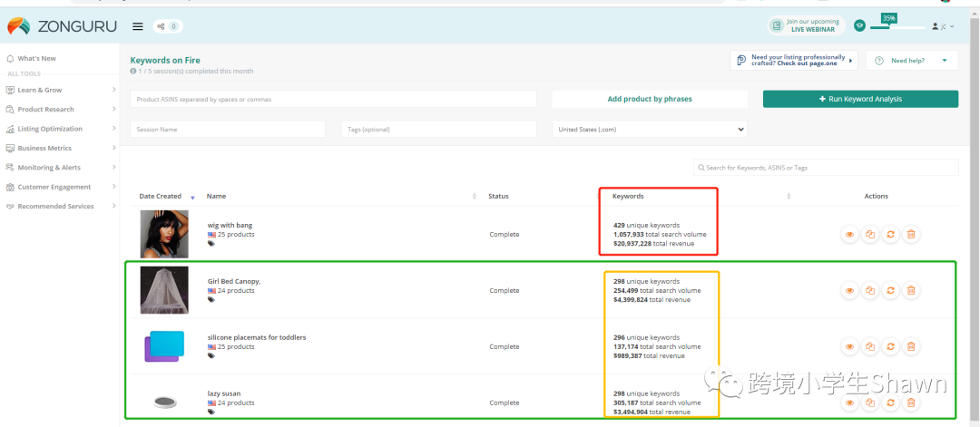Focus the Search for Keywords, ASINS or Tags box
The width and height of the screenshot is (980, 427).
826,168
